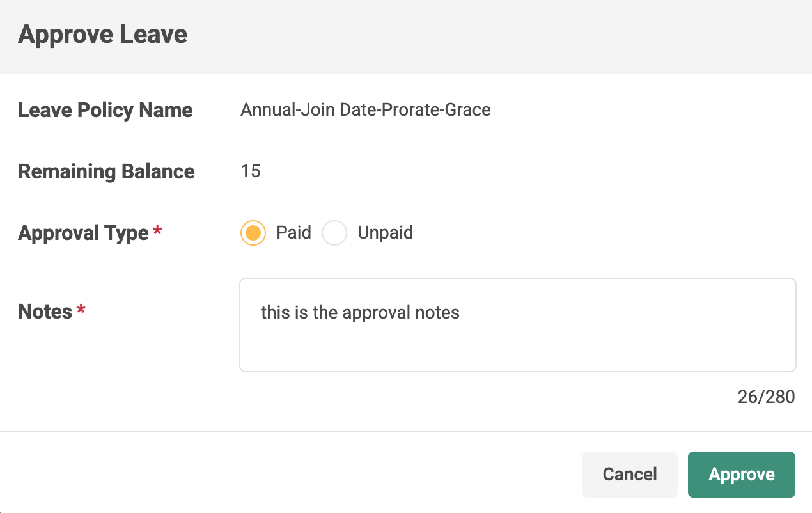
Task: Click the "Unpaid" option label text
Action: point(385,232)
